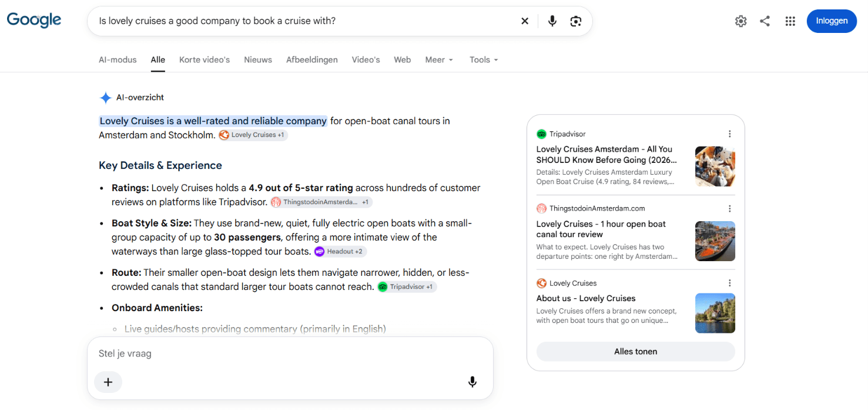This screenshot has height=410, width=868.
Task: Click the Headout +2 source chip
Action: pos(340,252)
